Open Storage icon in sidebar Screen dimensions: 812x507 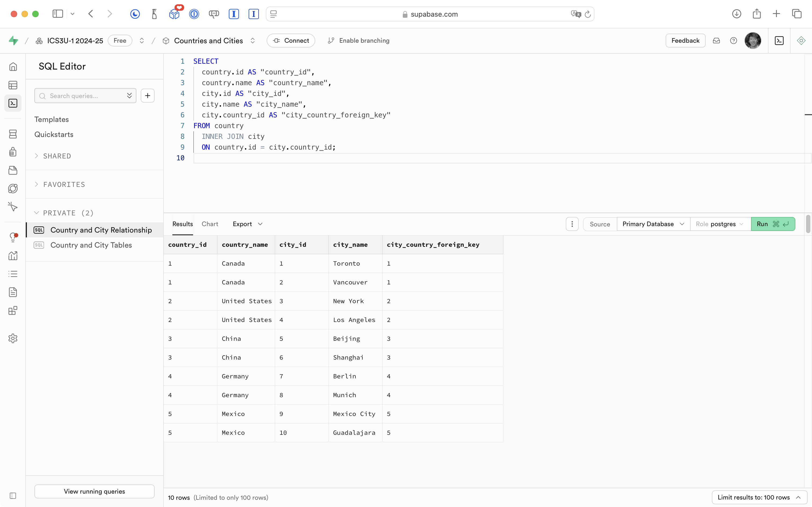13,170
